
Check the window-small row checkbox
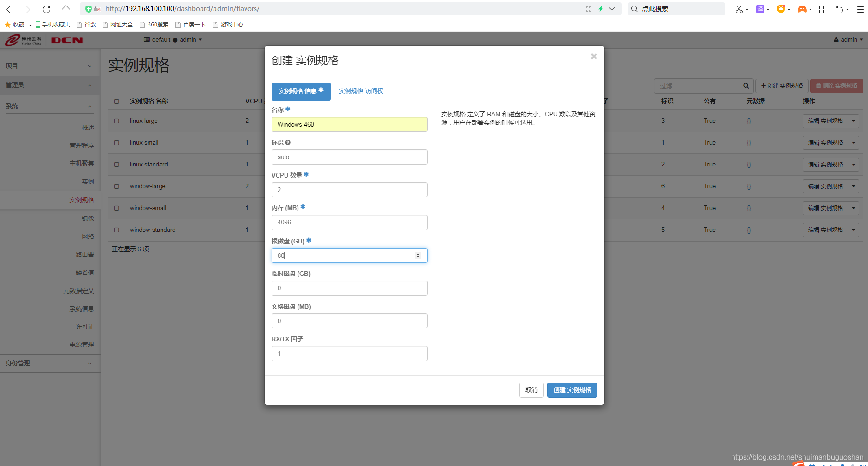click(x=117, y=208)
